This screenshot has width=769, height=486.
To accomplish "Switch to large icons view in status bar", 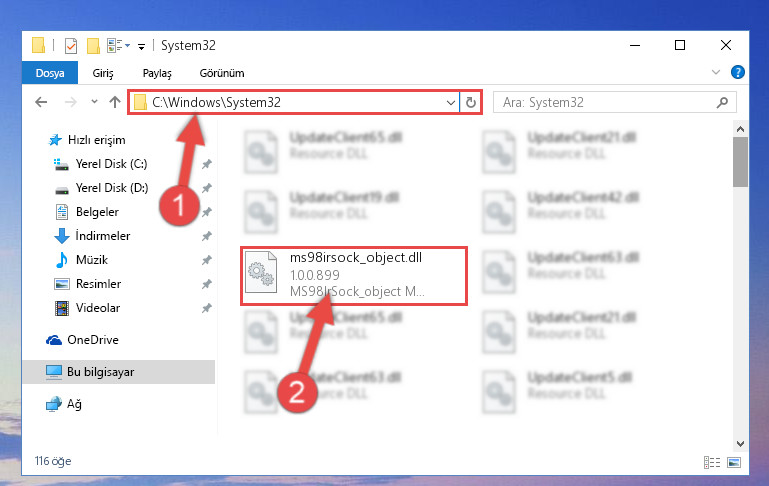I will click(x=734, y=462).
